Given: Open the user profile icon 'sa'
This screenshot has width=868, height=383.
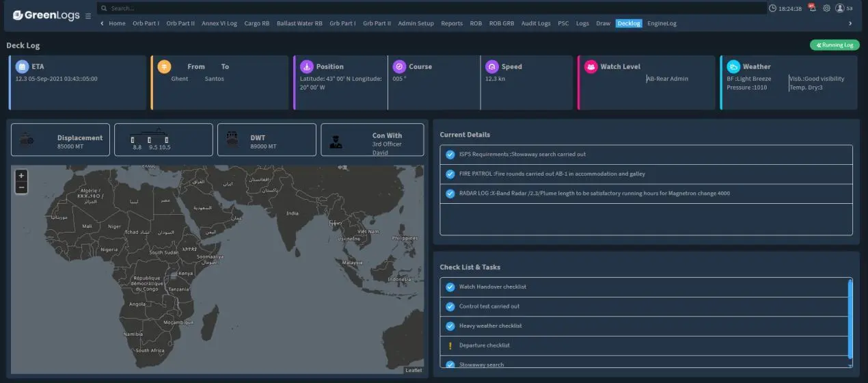Looking at the screenshot, I should click(x=840, y=8).
